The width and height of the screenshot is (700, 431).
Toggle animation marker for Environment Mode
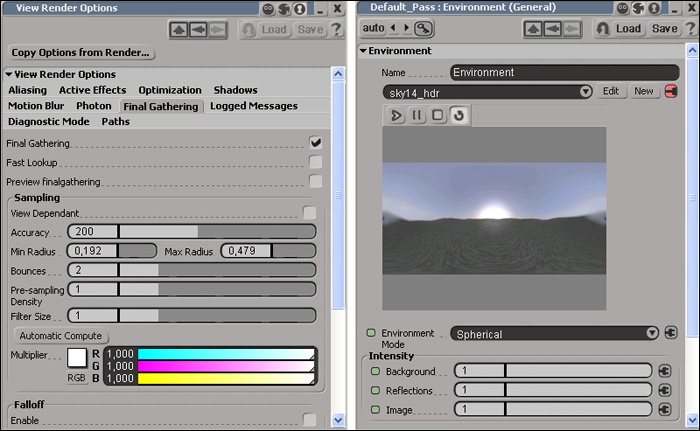pyautogui.click(x=371, y=333)
